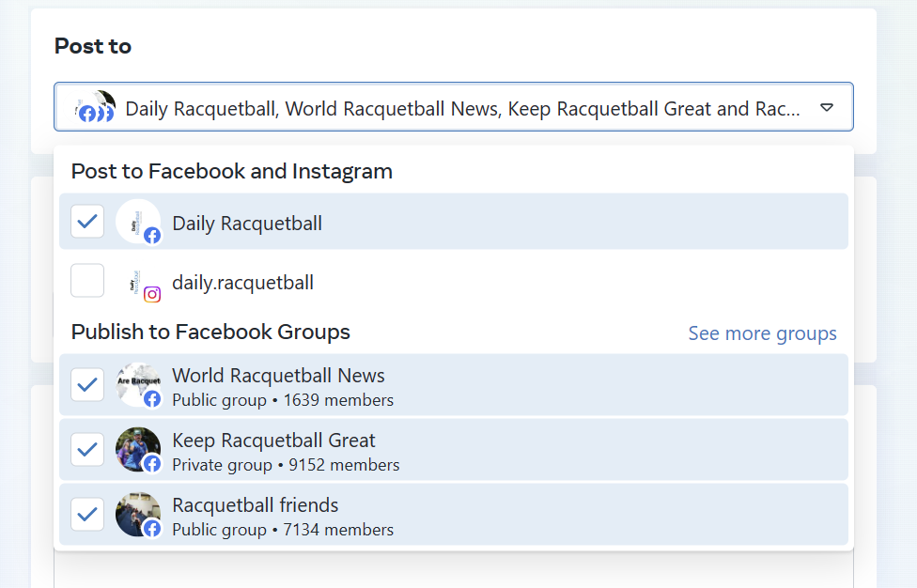
Task: Click the daily.racquetball Instagram account avatar
Action: [135, 281]
